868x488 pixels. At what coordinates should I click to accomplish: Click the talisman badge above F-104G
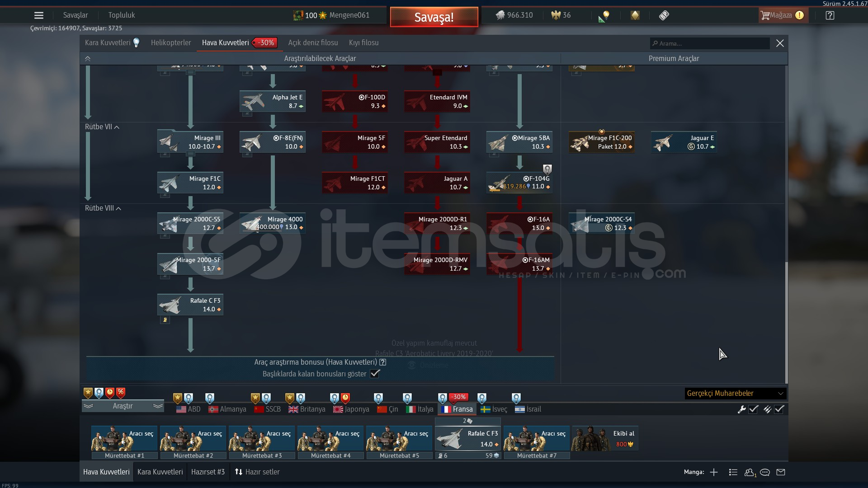[547, 169]
